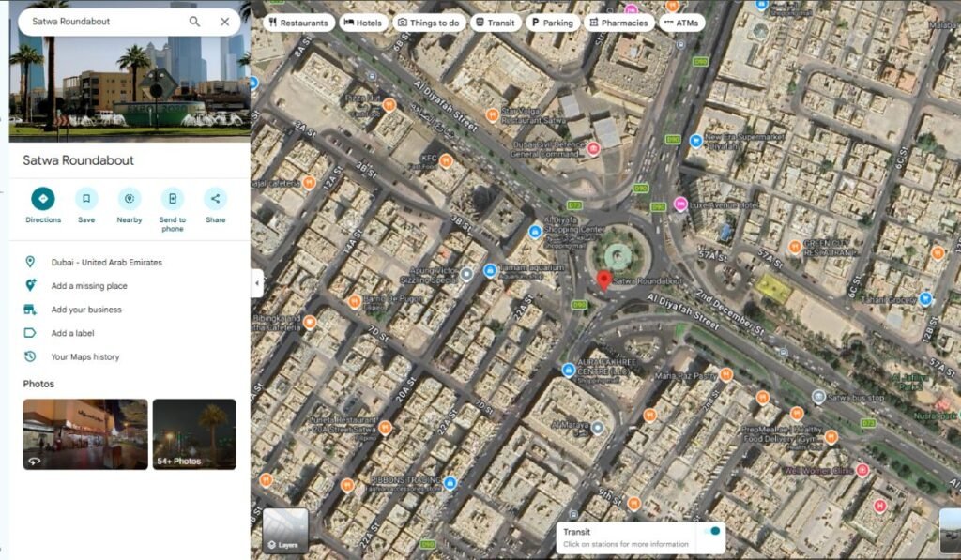Select the Restaurants filter
The height and width of the screenshot is (560, 961).
[x=297, y=22]
